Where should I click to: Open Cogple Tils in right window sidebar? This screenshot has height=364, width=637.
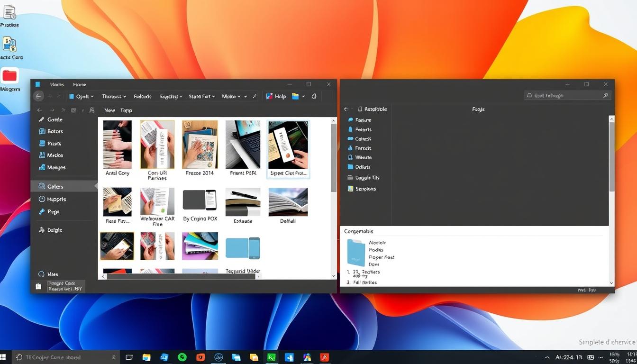click(364, 178)
